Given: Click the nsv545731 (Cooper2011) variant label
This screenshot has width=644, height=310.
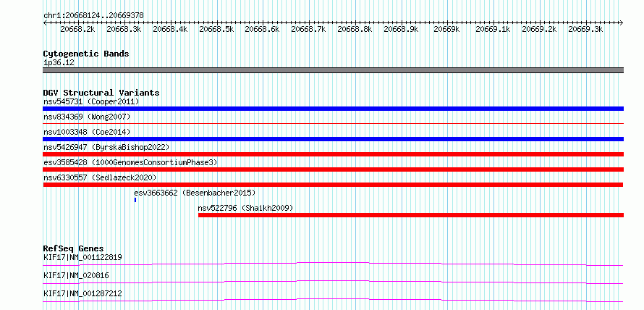Looking at the screenshot, I should click(91, 101).
